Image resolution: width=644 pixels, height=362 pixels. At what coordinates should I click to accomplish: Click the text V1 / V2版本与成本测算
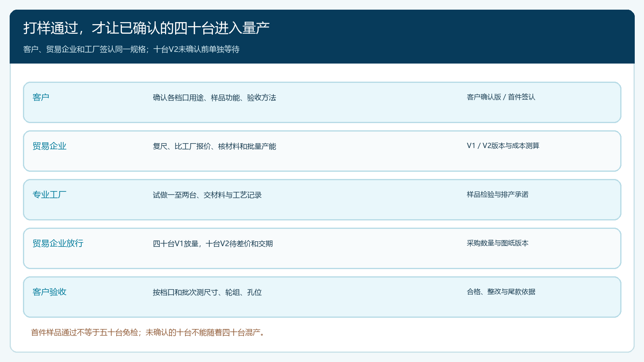pos(503,146)
